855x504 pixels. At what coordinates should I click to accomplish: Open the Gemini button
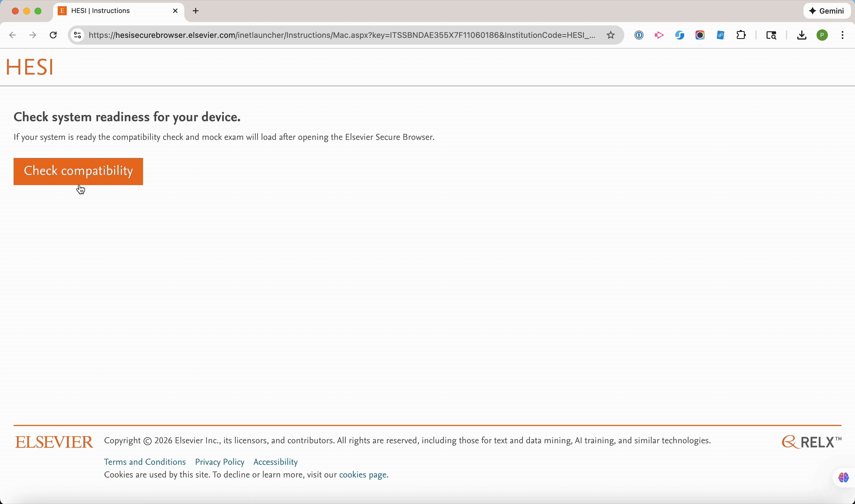(826, 11)
